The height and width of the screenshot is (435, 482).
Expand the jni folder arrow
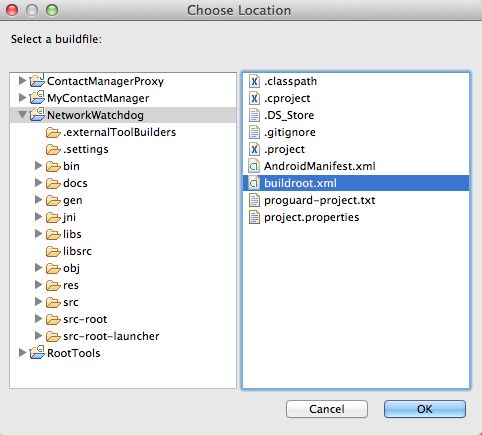(38, 217)
